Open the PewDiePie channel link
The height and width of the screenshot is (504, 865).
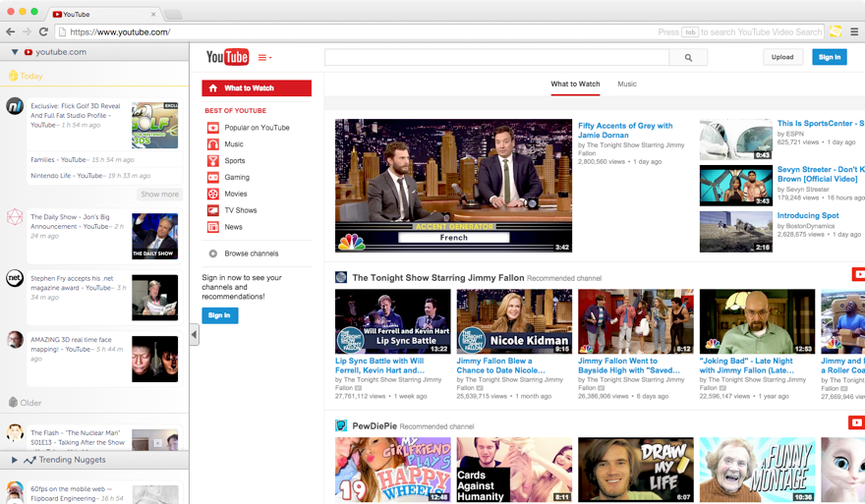[x=375, y=426]
